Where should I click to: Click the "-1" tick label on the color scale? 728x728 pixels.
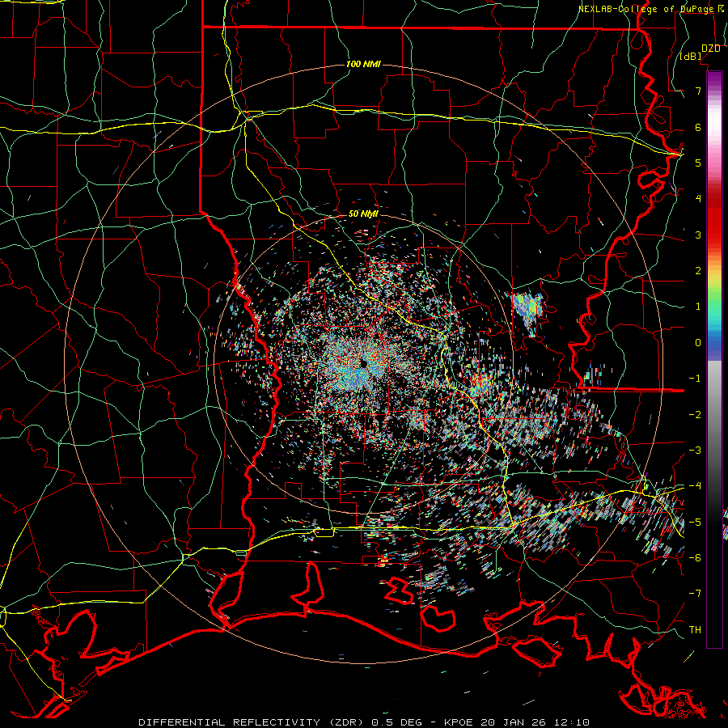click(695, 379)
